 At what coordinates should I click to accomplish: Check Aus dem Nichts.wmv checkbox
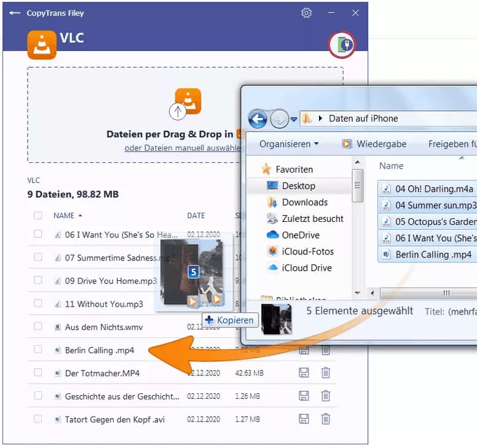[38, 326]
